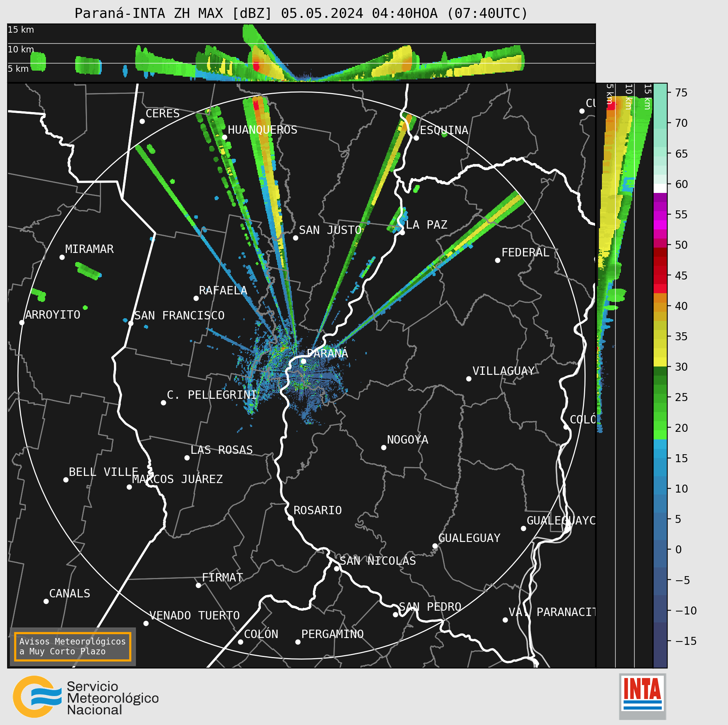The image size is (728, 725).
Task: Click the VENADO TUERTO city marker dot
Action: 146,623
